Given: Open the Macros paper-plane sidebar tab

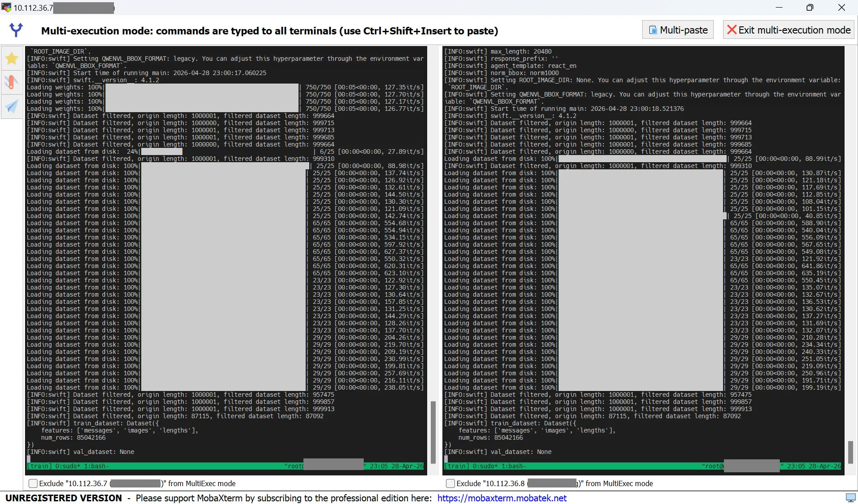Looking at the screenshot, I should point(12,106).
